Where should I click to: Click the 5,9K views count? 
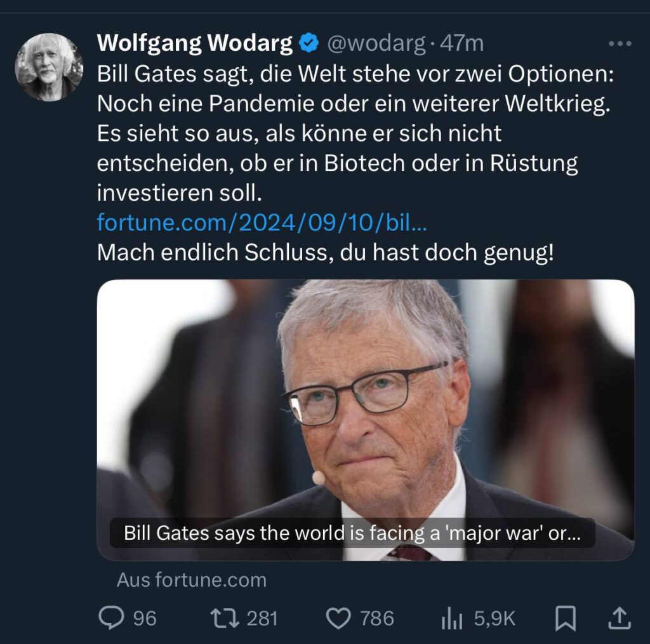(x=494, y=619)
